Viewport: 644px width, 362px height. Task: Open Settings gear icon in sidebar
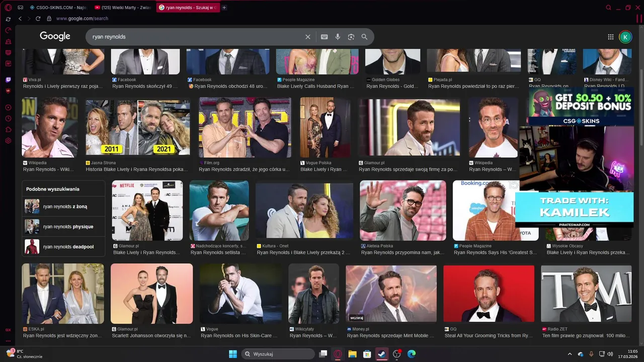(x=8, y=141)
